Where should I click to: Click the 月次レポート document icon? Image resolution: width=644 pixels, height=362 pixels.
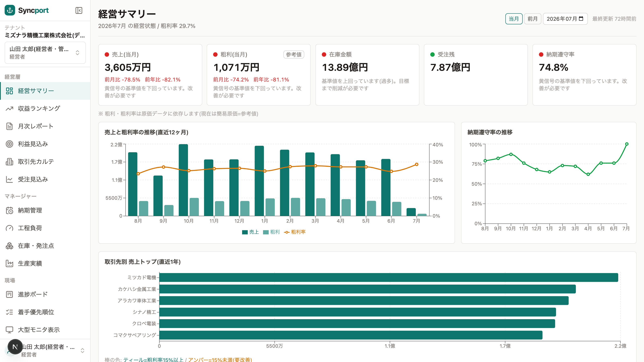pyautogui.click(x=9, y=126)
